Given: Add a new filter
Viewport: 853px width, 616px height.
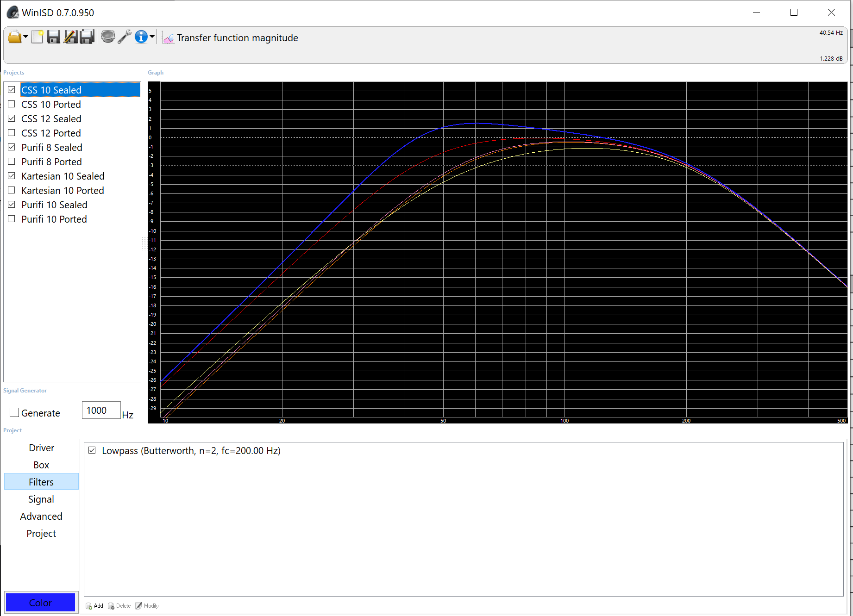Looking at the screenshot, I should click(95, 606).
